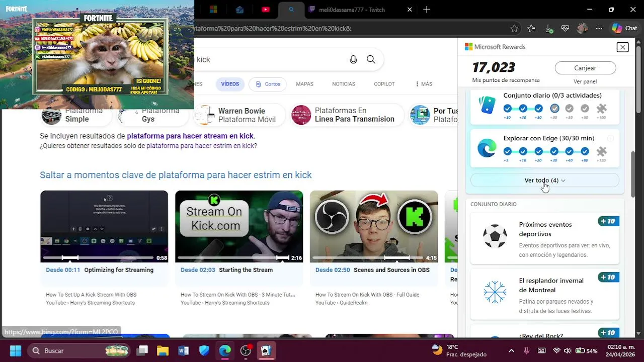This screenshot has height=362, width=644.
Task: Click the magnifier search icon in Bing box
Action: 371,59
